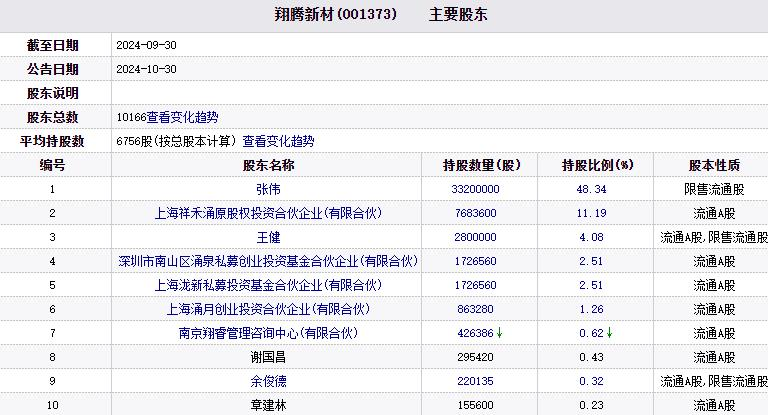
Task: Open shareholder 上海祥禾涌原股权投资合伙企业 link
Action: (269, 213)
